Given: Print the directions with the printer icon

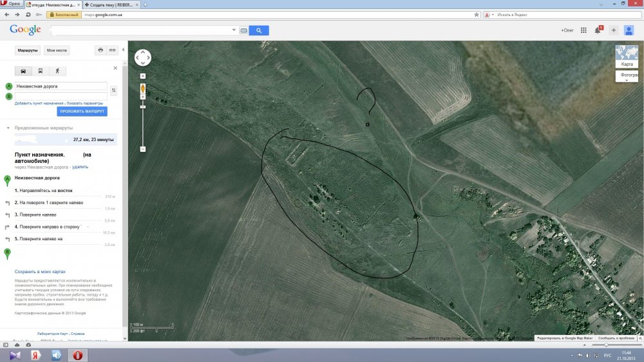Looking at the screenshot, I should (x=100, y=50).
